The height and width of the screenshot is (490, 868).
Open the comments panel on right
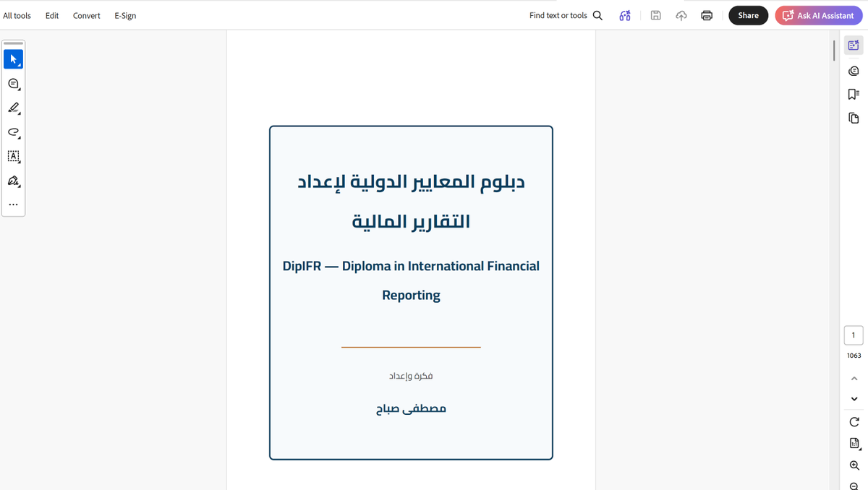pos(854,71)
